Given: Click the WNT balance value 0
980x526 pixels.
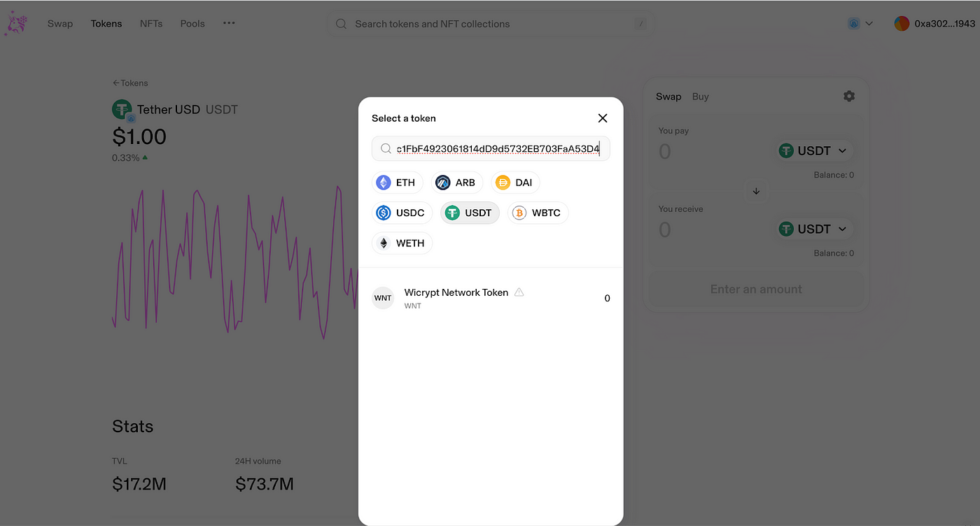Looking at the screenshot, I should tap(607, 298).
